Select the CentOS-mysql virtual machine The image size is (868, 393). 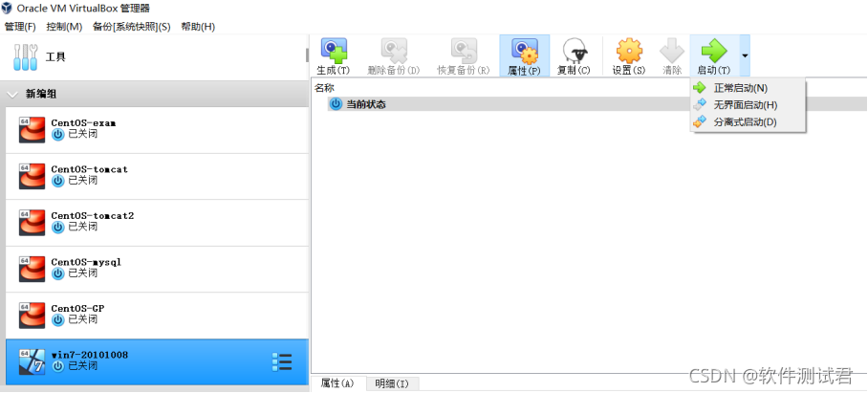click(x=157, y=269)
